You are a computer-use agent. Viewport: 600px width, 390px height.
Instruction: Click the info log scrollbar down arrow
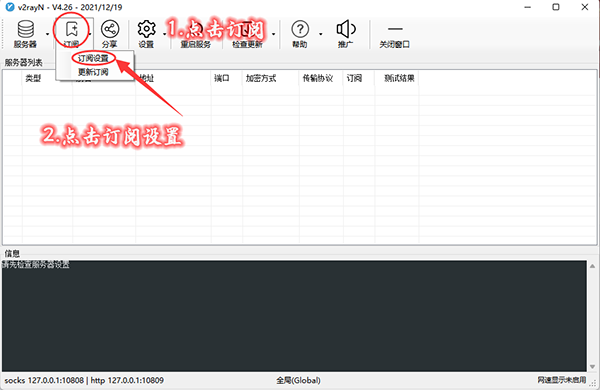[592, 367]
